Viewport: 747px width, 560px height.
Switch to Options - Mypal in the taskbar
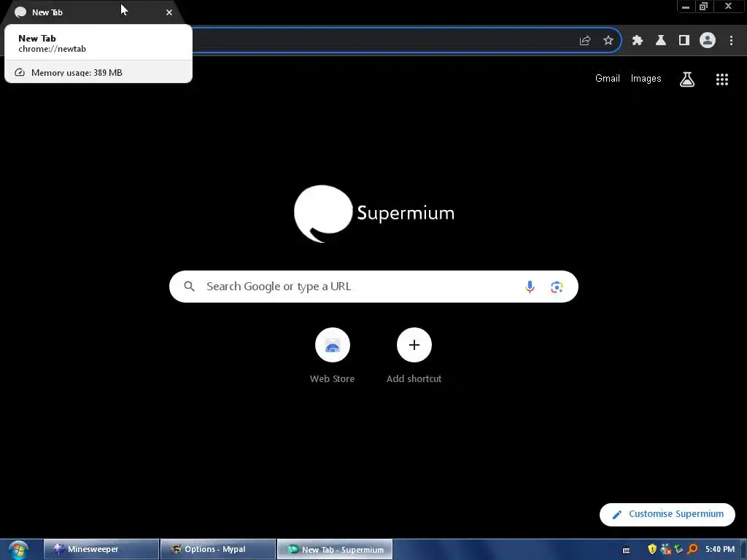pyautogui.click(x=218, y=549)
